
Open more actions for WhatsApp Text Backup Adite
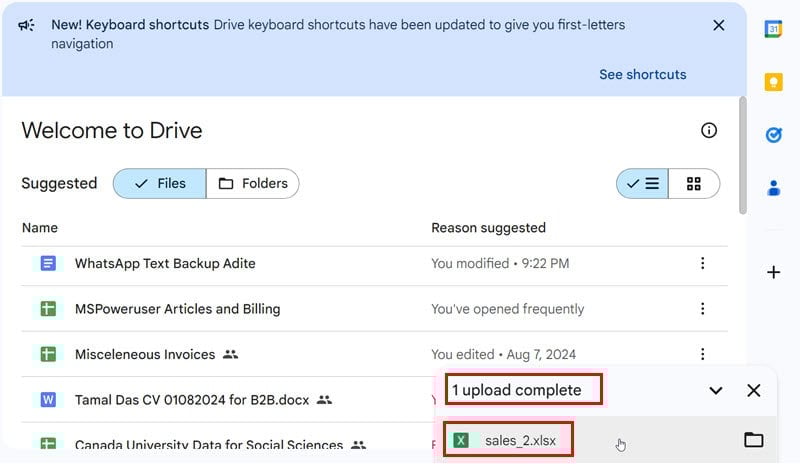703,263
